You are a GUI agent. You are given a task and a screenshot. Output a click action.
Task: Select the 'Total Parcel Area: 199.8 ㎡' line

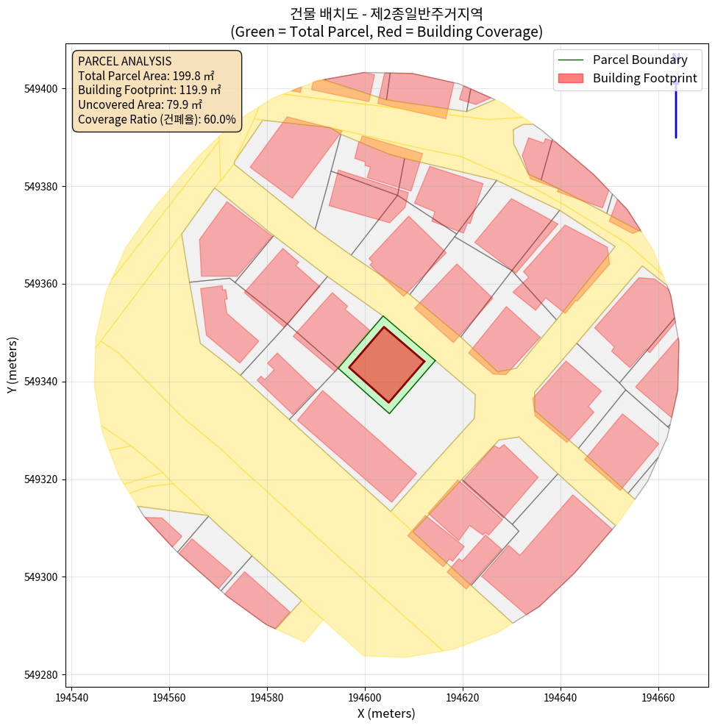pos(149,76)
